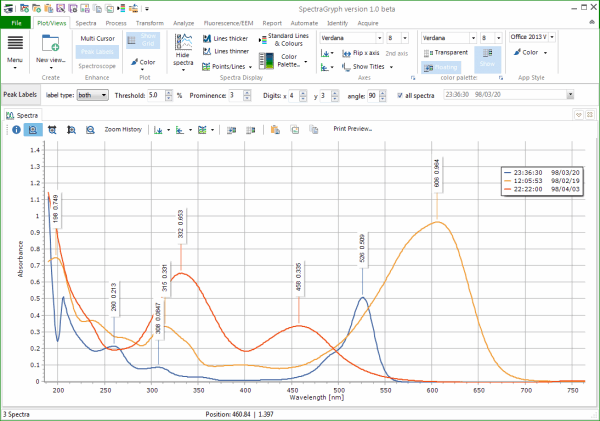Click the angle input field

[x=373, y=96]
